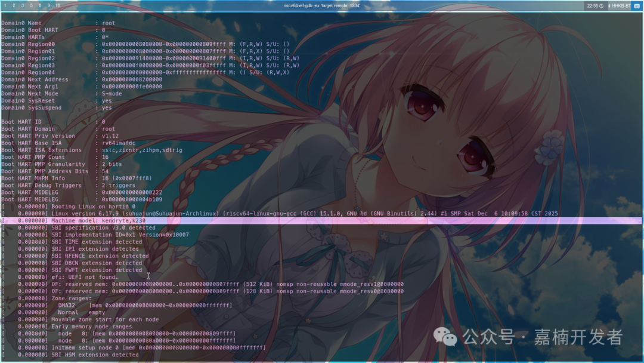
Task: Switch to workspace 1
Action: pos(5,5)
